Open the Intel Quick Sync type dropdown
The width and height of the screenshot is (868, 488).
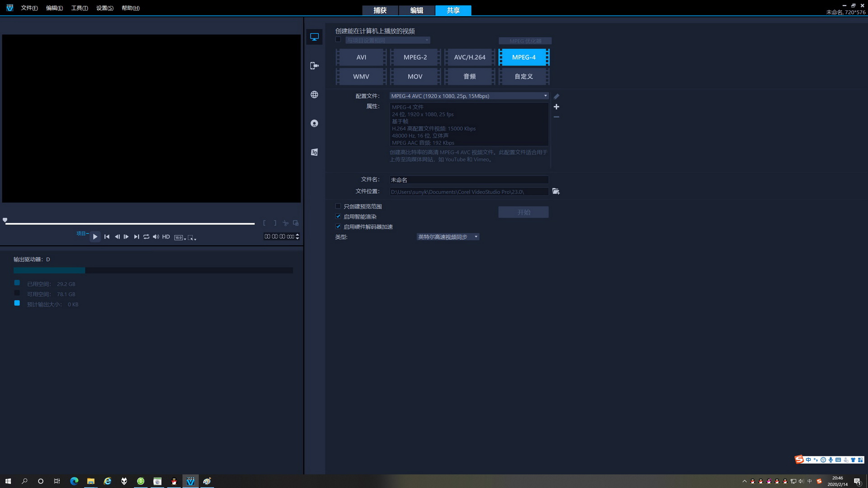[448, 237]
